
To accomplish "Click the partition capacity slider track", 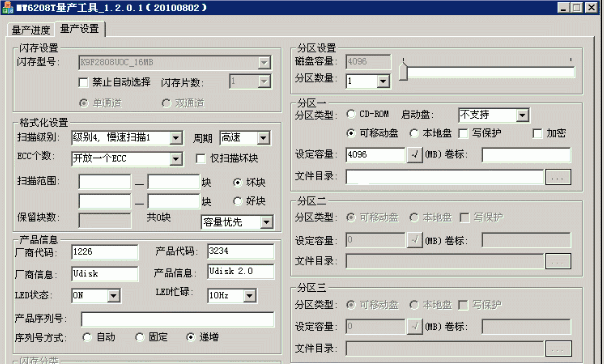I will (491, 72).
